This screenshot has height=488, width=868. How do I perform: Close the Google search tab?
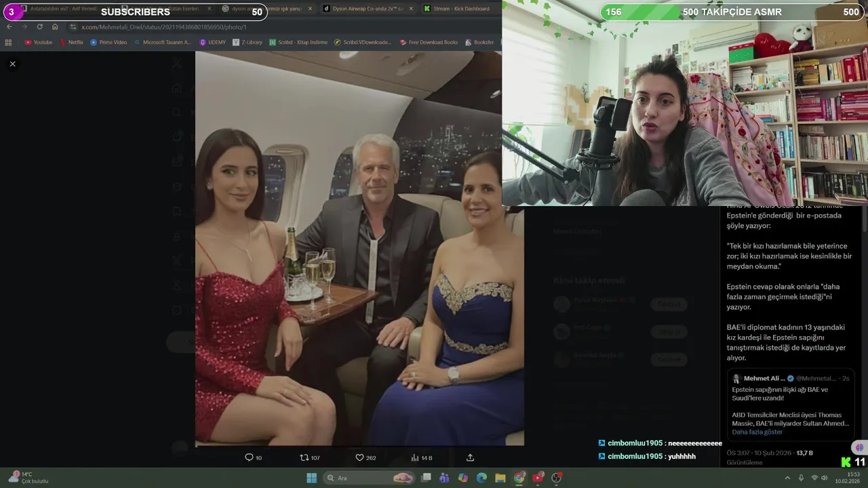click(310, 9)
